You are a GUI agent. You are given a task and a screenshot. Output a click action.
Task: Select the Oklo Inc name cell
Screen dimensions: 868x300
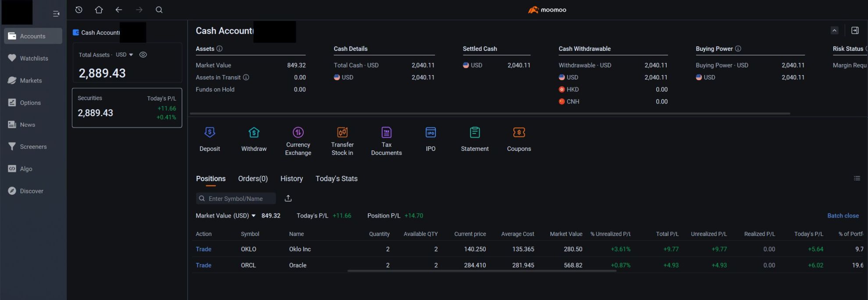click(x=300, y=249)
